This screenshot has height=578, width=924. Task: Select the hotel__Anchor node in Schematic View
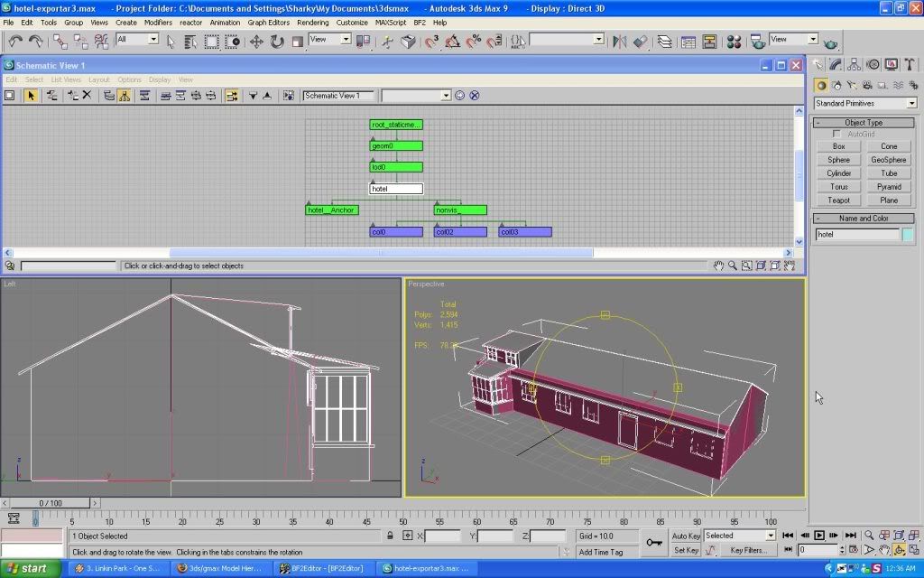coord(332,210)
